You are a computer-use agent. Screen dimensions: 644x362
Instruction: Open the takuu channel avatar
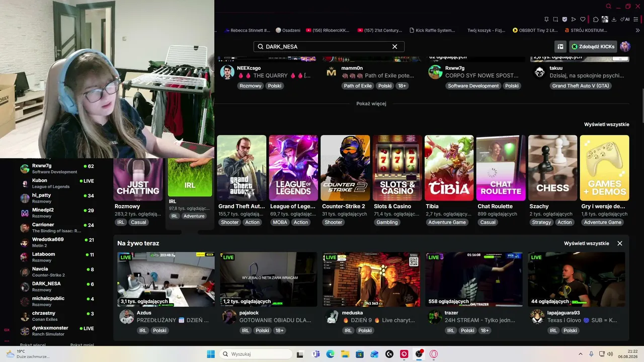540,72
